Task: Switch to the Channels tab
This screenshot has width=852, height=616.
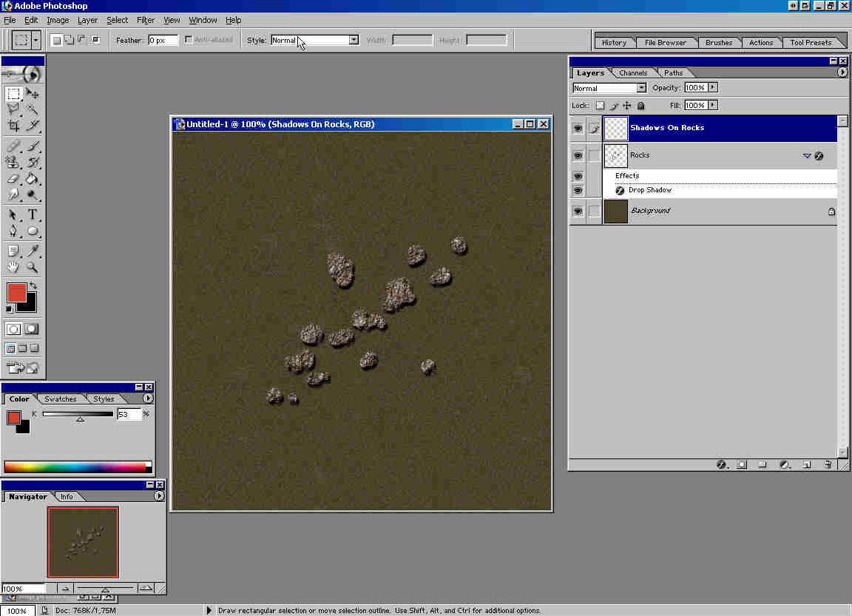Action: [633, 72]
